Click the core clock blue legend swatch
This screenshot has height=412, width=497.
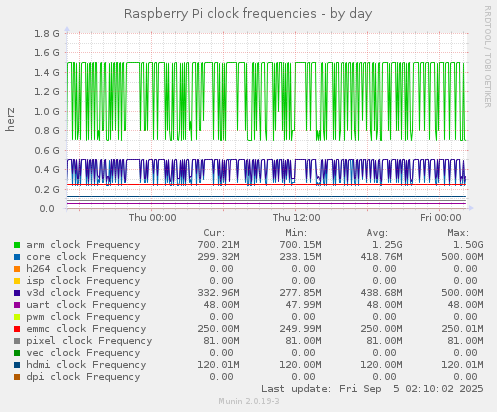point(17,257)
